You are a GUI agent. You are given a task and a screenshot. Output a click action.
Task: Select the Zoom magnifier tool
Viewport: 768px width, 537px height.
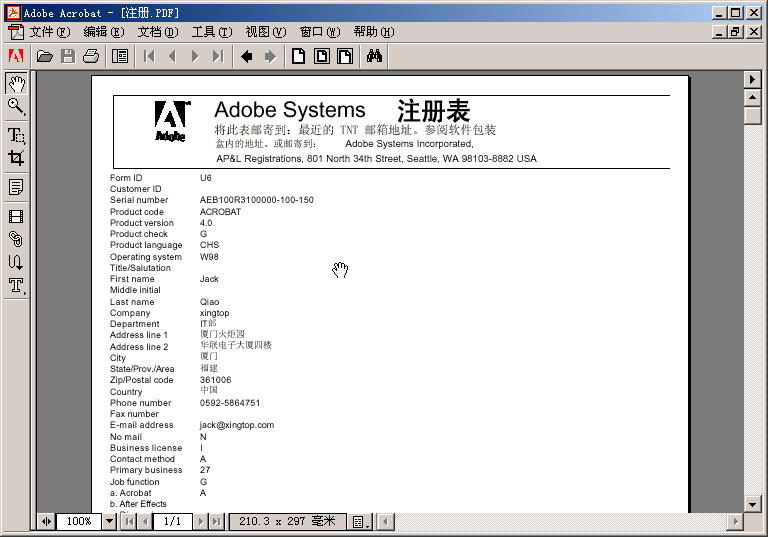point(16,106)
